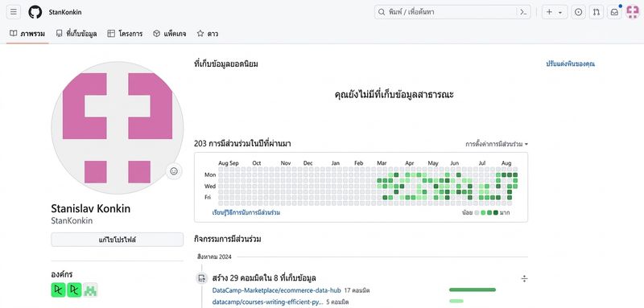The width and height of the screenshot is (644, 308).
Task: Collapse the commits activity section toggle icon
Action: coord(524,279)
